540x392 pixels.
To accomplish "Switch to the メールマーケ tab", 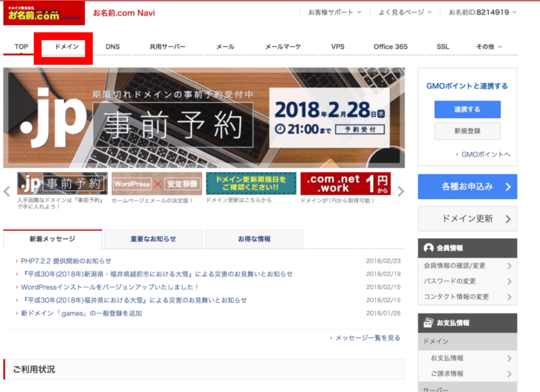I will [x=283, y=46].
